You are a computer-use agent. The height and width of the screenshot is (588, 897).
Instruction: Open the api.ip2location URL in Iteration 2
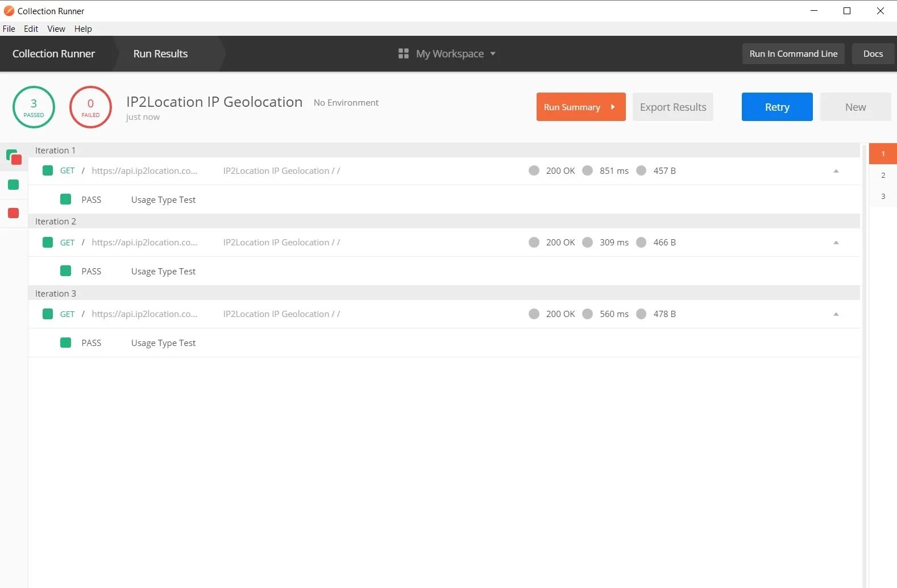click(144, 242)
